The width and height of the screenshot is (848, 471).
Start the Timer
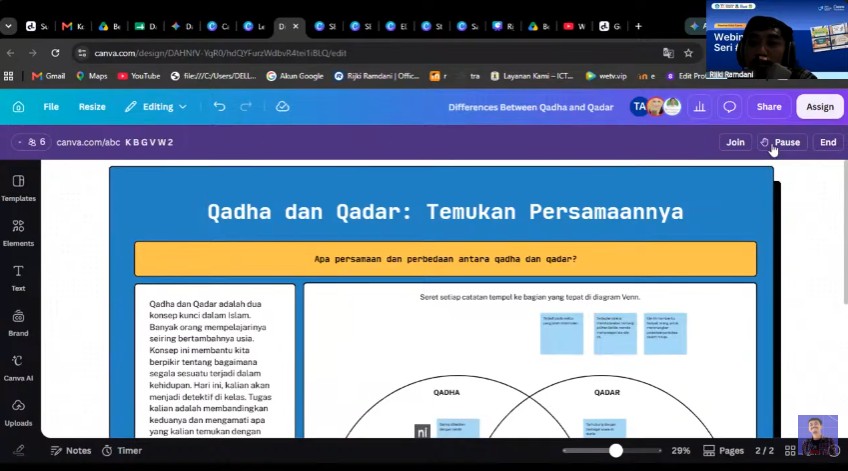coord(122,450)
